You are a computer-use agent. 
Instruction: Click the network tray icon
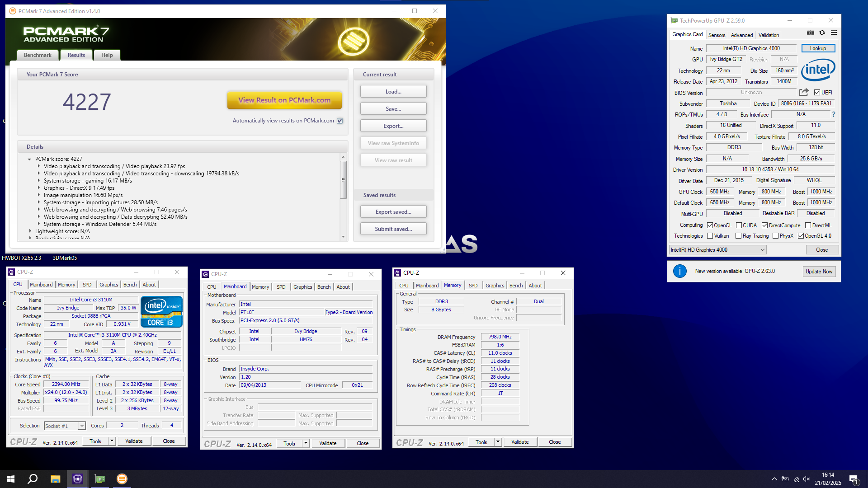tap(796, 479)
